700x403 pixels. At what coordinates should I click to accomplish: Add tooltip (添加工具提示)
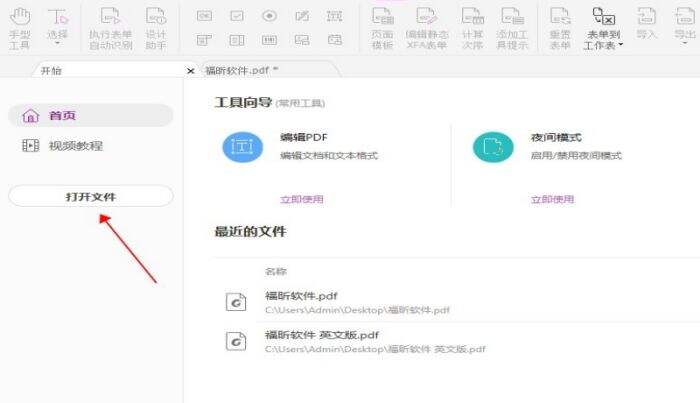click(512, 28)
